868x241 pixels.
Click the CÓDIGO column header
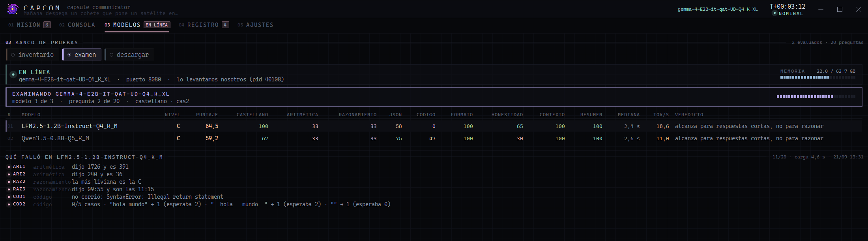pos(426,115)
